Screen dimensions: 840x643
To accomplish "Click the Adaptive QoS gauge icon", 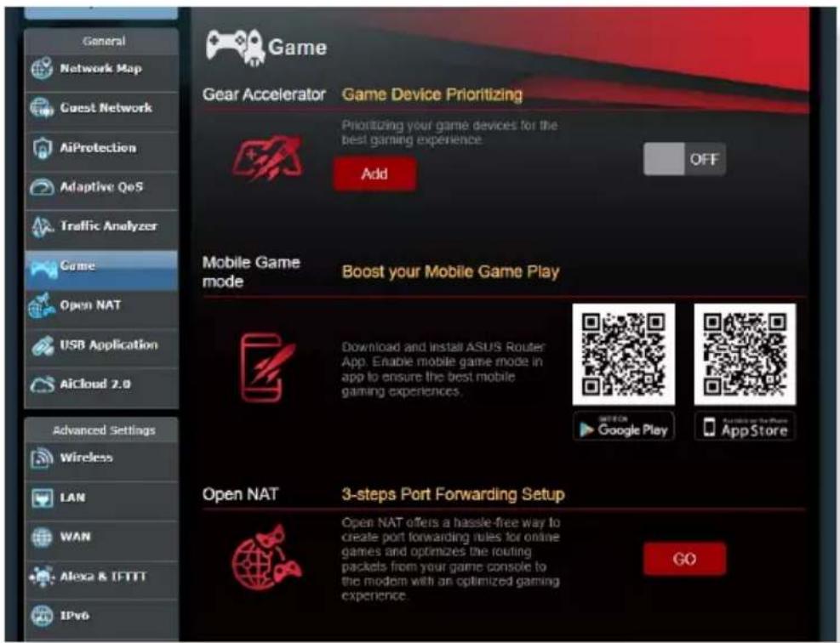I will [42, 187].
